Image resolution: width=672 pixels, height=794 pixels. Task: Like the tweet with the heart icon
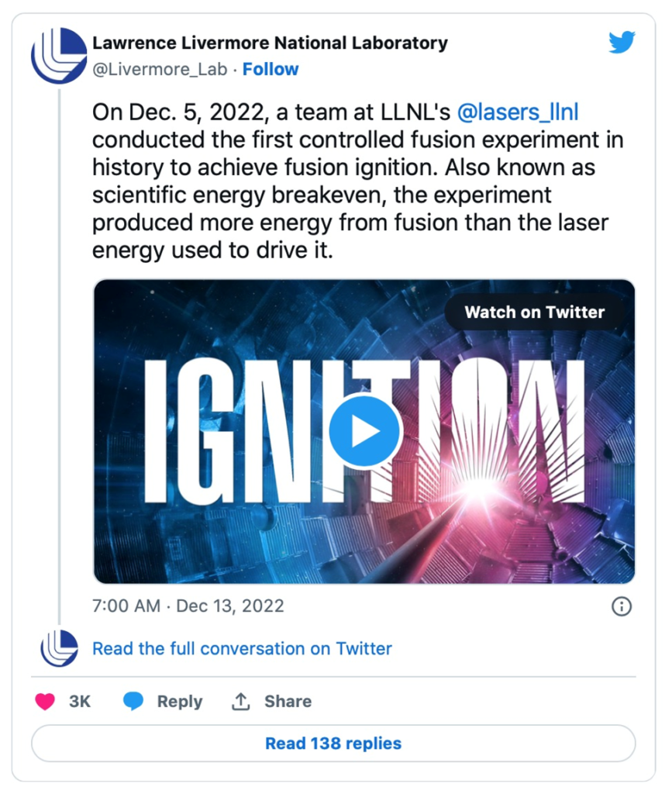pos(46,702)
